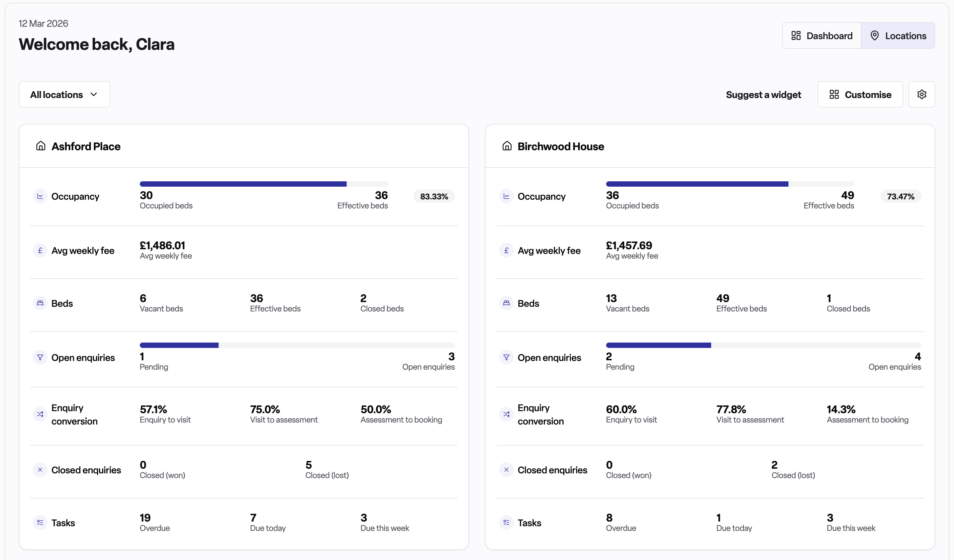Click the pound icon in Birchwood House
This screenshot has width=954, height=560.
pyautogui.click(x=506, y=250)
